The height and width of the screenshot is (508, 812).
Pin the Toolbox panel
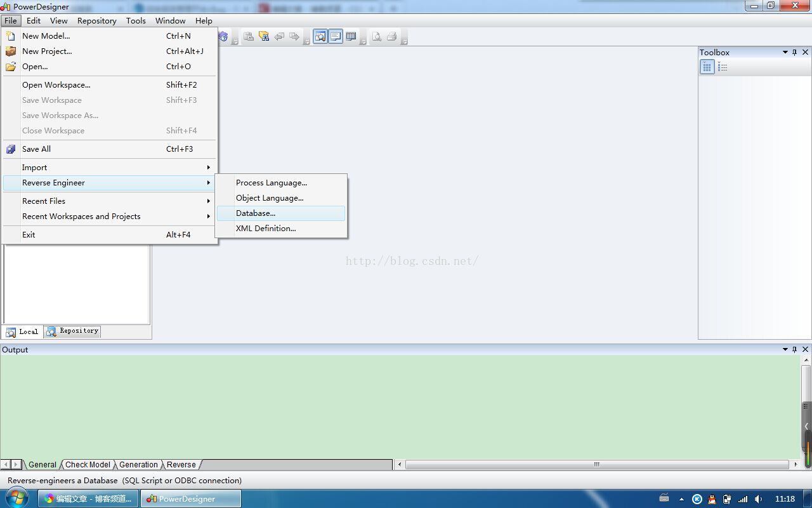coord(795,52)
